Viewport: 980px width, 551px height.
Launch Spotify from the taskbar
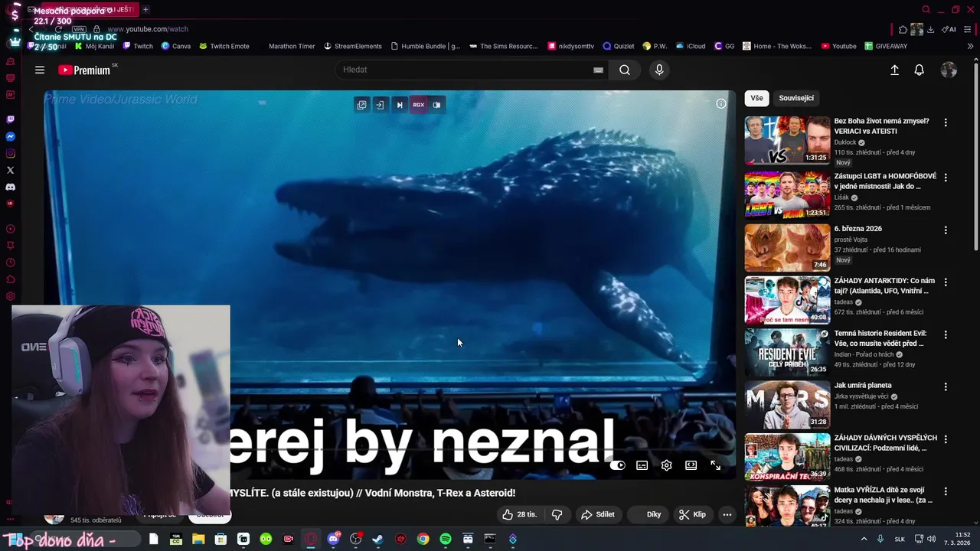pos(446,539)
